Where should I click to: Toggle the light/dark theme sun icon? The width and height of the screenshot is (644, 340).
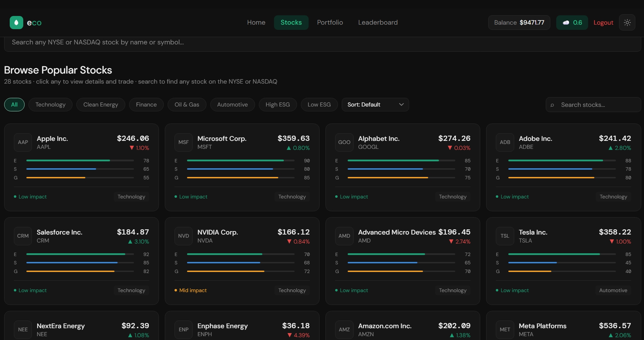pos(627,23)
